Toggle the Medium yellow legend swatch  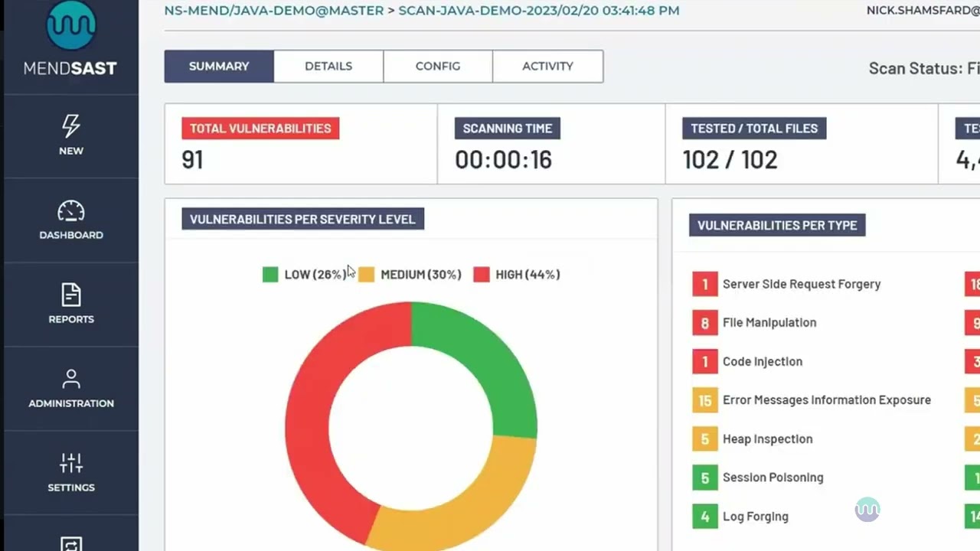(367, 275)
